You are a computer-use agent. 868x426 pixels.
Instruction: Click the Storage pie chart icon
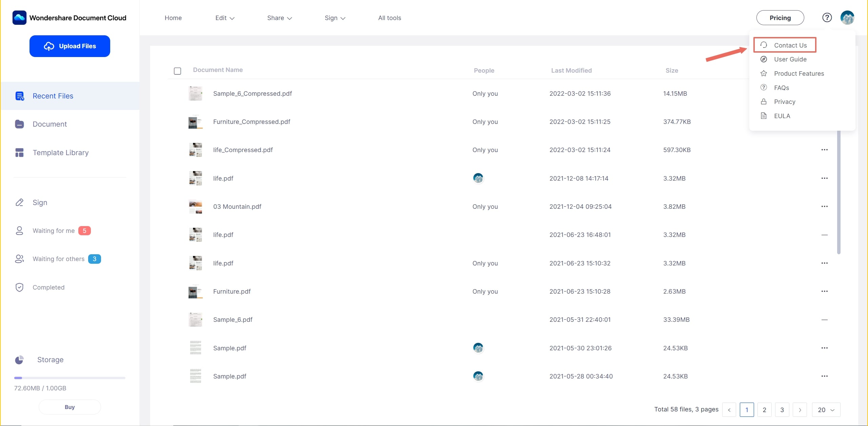(19, 360)
